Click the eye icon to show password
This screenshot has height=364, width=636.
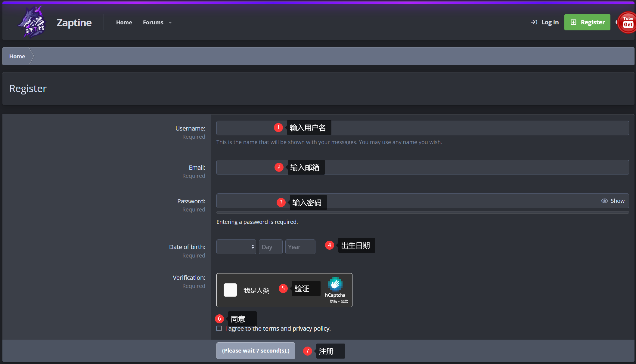(x=604, y=201)
